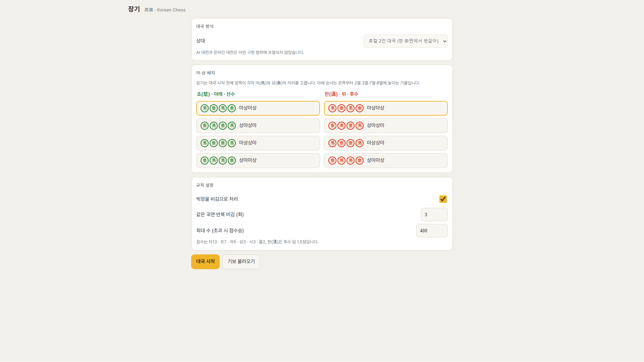The height and width of the screenshot is (362, 644).
Task: Click last red 馬 icon in Han 상마상마 row
Action: tap(360, 126)
